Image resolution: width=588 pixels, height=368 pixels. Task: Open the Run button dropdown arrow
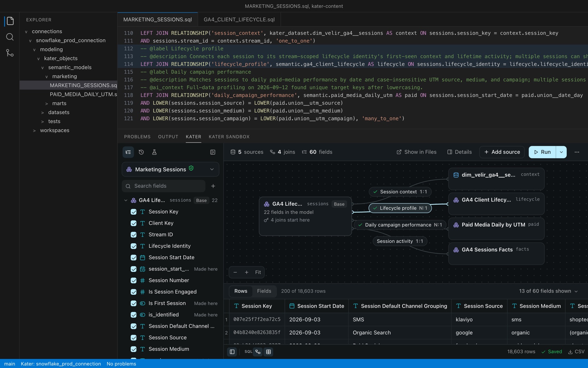tap(561, 152)
